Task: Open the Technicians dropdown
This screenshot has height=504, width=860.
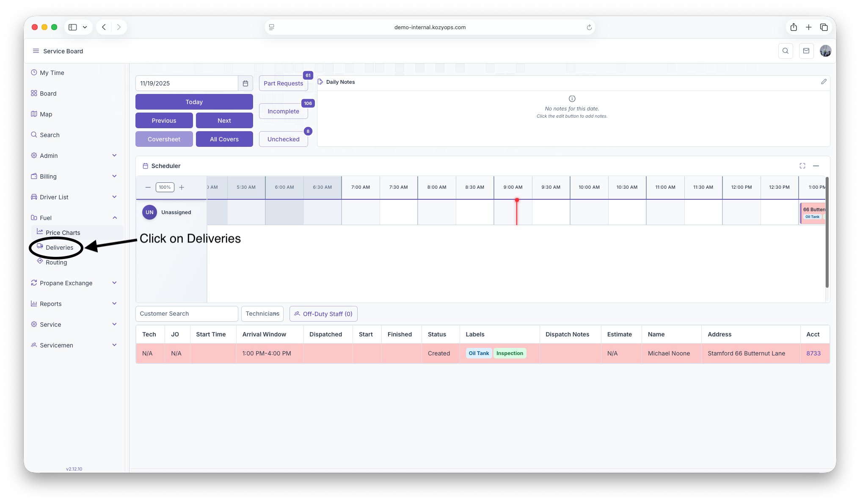Action: point(262,314)
